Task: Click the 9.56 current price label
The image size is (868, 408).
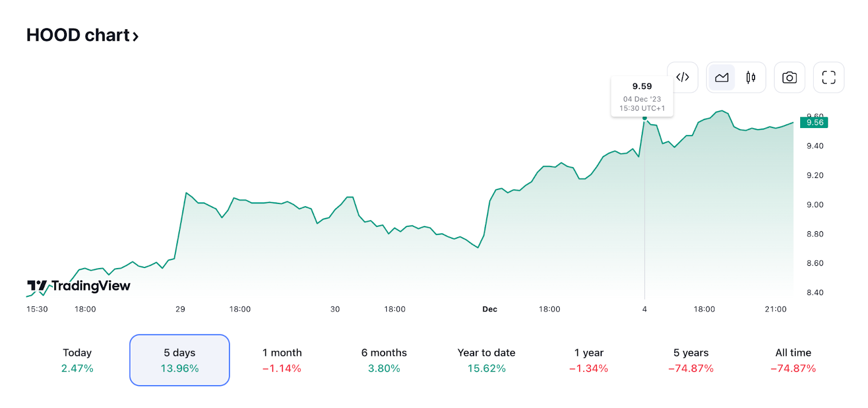Action: [x=814, y=123]
